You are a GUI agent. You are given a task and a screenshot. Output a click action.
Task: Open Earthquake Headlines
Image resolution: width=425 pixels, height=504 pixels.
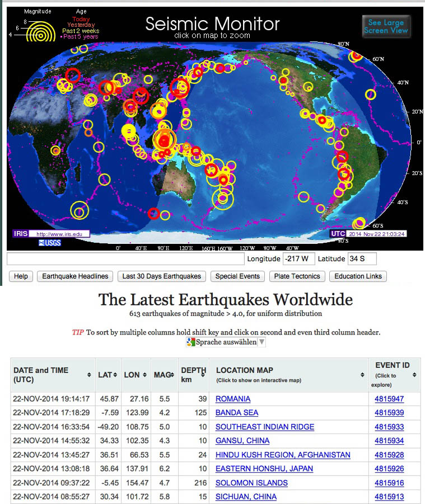coord(75,276)
